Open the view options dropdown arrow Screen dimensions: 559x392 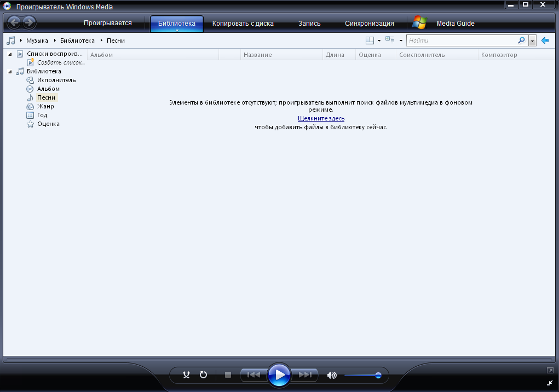pyautogui.click(x=401, y=41)
